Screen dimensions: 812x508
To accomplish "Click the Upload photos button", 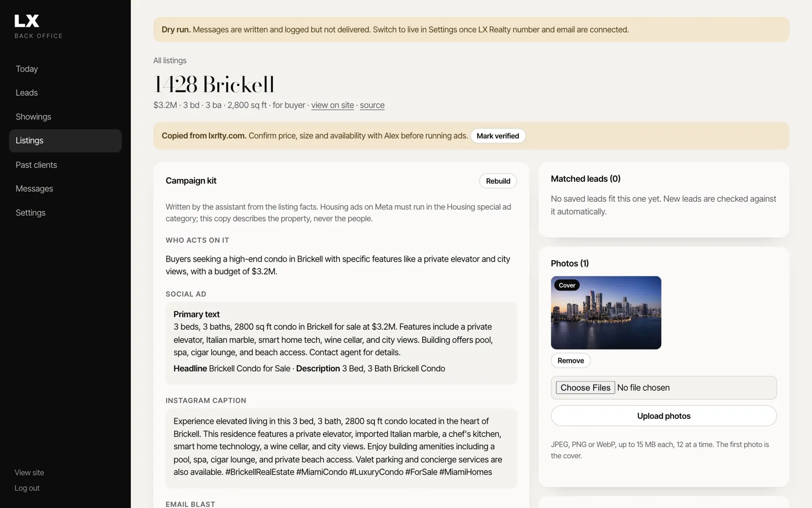I will pos(664,416).
